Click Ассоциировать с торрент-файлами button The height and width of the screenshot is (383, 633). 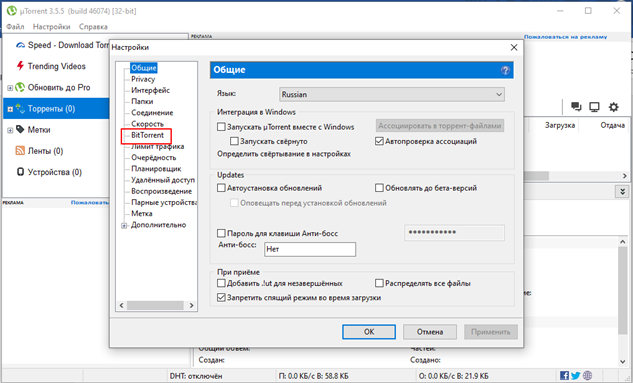click(x=440, y=126)
